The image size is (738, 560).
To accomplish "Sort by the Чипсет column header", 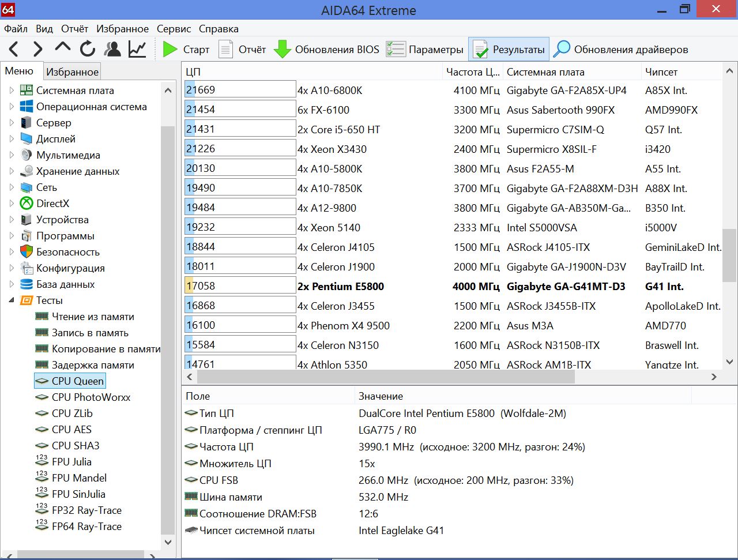I will (x=681, y=72).
